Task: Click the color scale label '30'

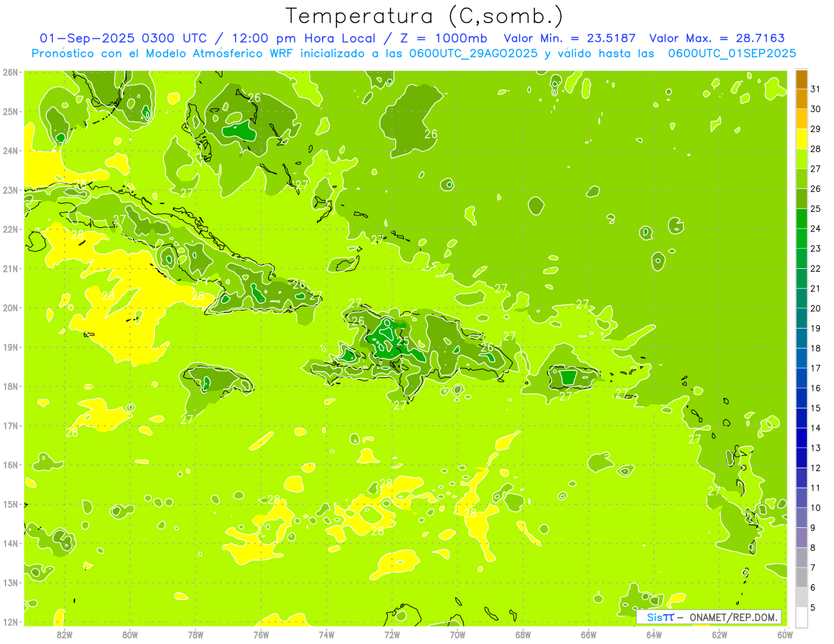Action: pyautogui.click(x=815, y=109)
